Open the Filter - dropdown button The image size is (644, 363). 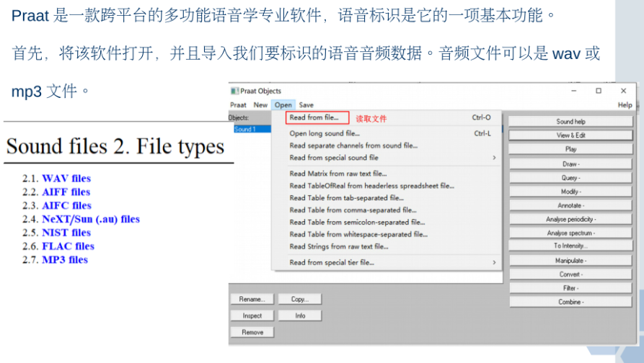pos(570,288)
